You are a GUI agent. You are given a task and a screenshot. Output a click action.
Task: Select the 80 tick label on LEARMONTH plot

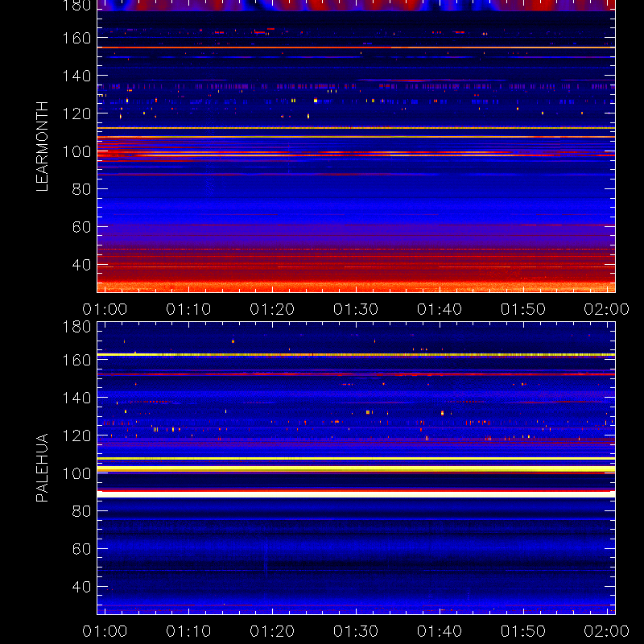point(81,189)
